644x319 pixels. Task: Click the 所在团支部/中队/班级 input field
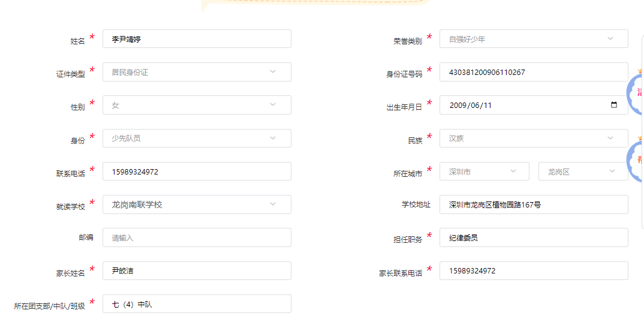pyautogui.click(x=197, y=304)
